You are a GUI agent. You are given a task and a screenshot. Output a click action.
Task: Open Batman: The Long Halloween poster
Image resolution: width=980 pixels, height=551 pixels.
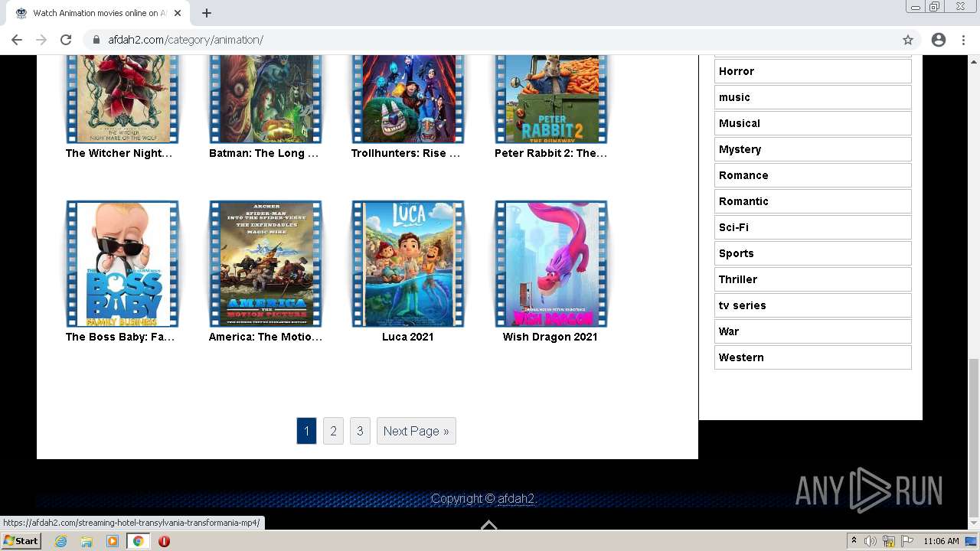(x=266, y=99)
